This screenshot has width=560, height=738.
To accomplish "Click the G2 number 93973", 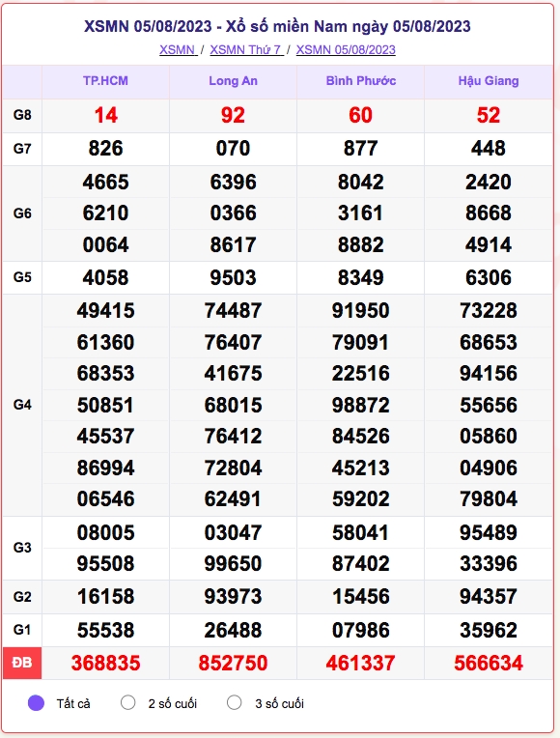I will pos(233,597).
